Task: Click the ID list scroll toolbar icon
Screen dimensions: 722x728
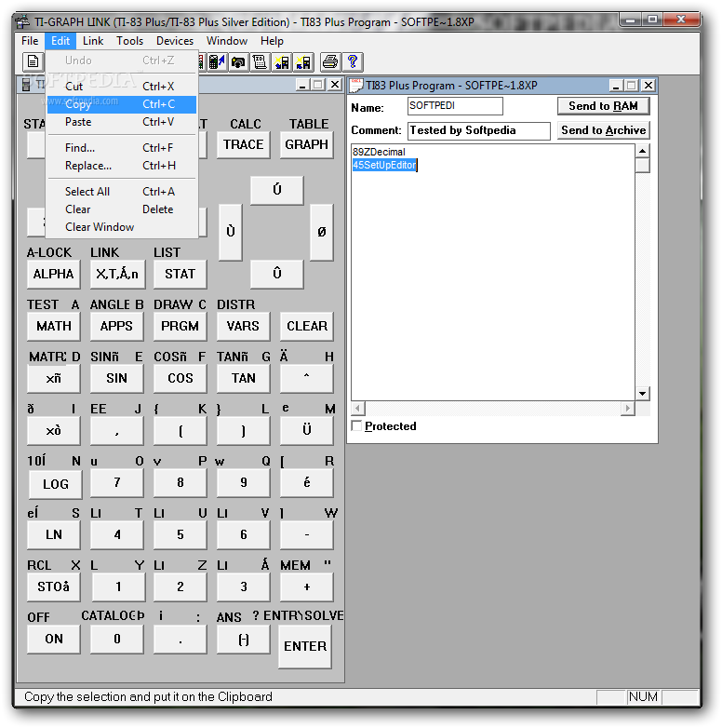Action: 261,61
